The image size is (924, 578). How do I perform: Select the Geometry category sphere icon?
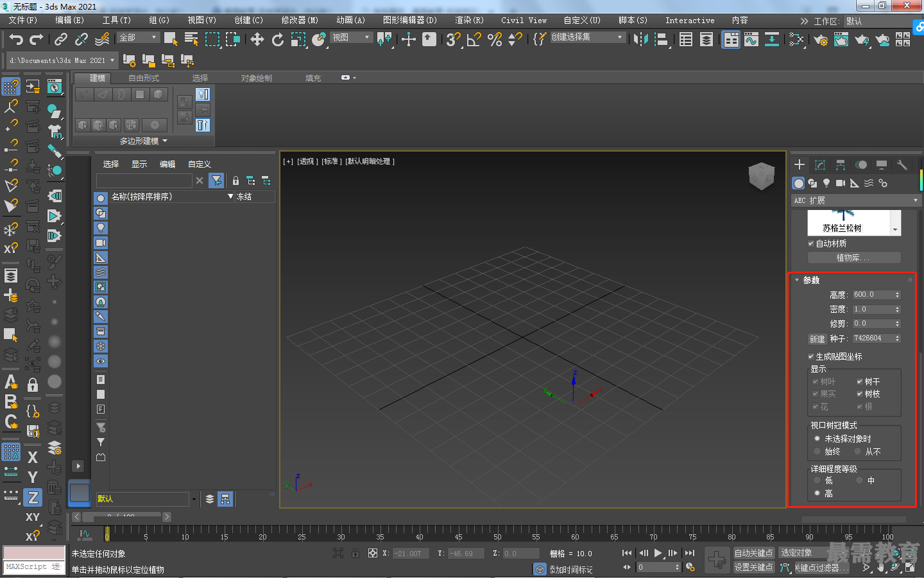798,183
